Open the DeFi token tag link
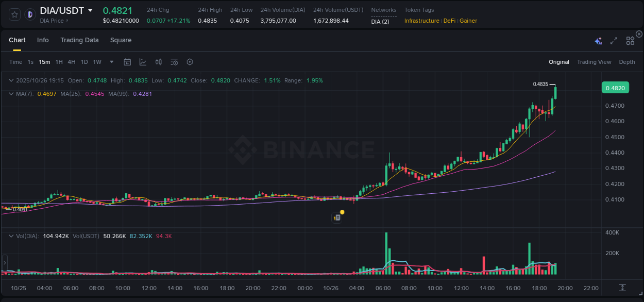Screen dimensions: 644x302 (449, 21)
